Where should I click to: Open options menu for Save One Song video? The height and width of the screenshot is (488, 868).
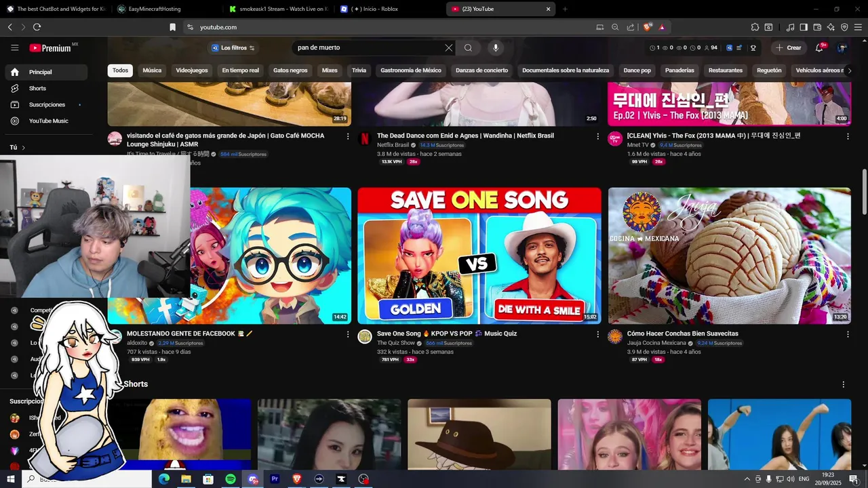point(598,334)
